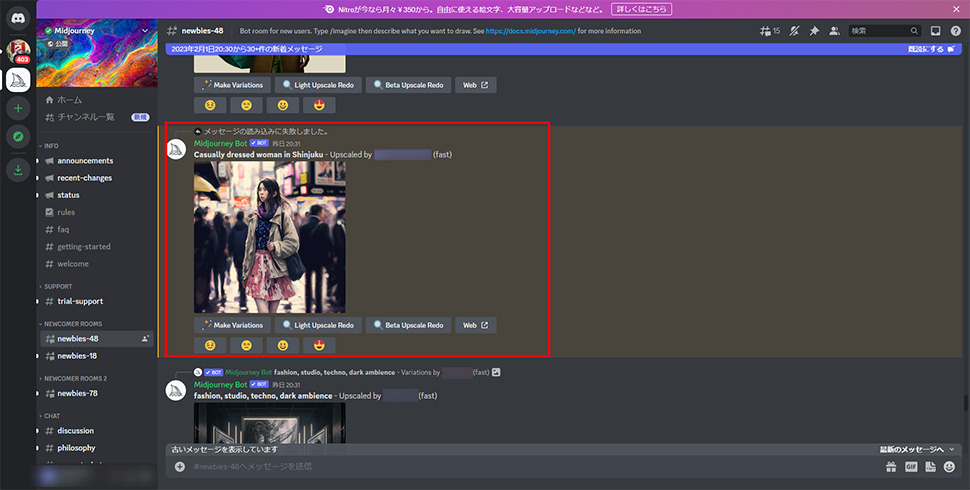Click the download apps arrow icon
The image size is (970, 490).
[x=18, y=170]
